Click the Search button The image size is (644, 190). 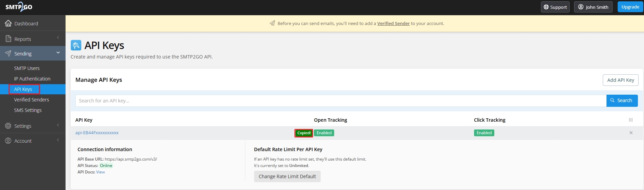[622, 100]
